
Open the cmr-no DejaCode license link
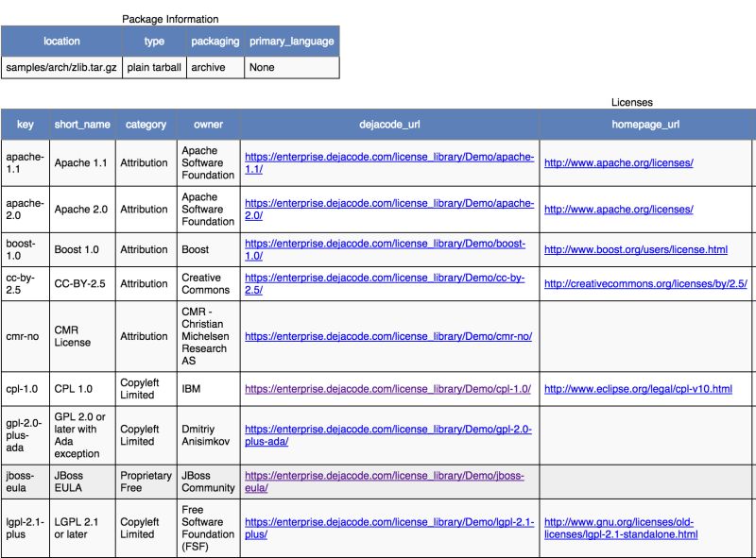pos(387,335)
